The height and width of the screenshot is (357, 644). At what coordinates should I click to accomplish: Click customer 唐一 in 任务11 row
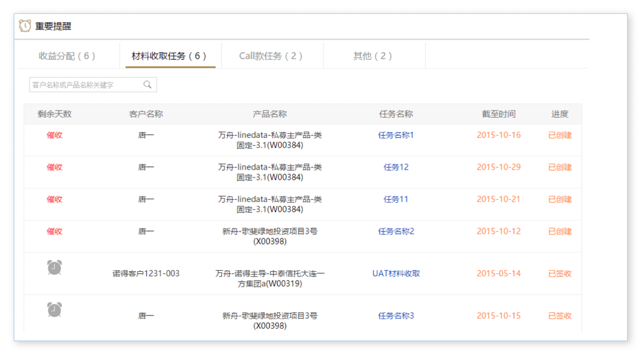pyautogui.click(x=146, y=199)
